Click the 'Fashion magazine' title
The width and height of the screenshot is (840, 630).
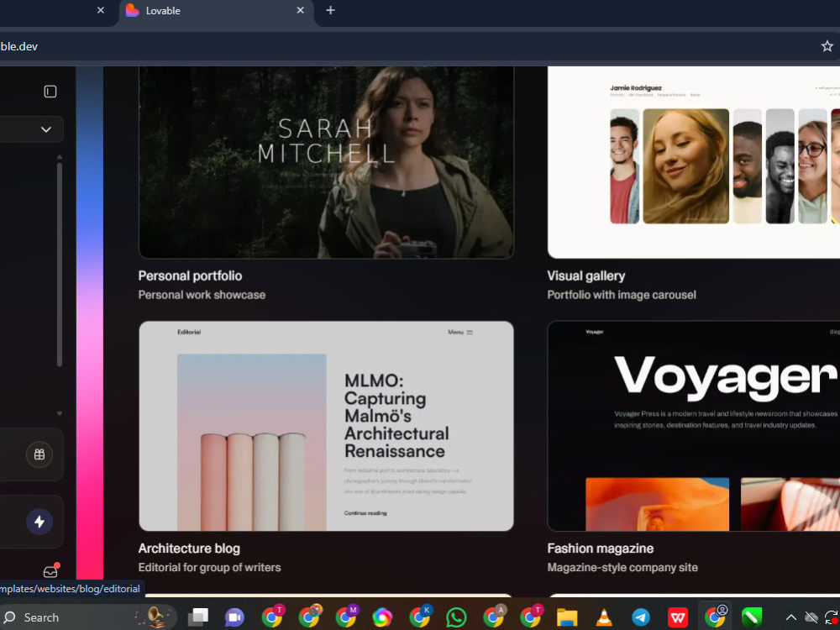coord(600,548)
